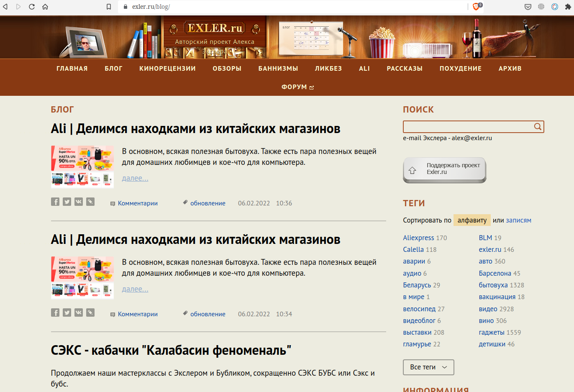Sort tags by "записям"
The height and width of the screenshot is (392, 574).
(518, 220)
